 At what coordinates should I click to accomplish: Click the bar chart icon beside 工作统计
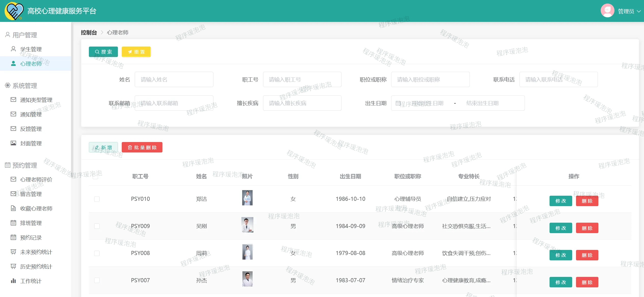click(13, 281)
